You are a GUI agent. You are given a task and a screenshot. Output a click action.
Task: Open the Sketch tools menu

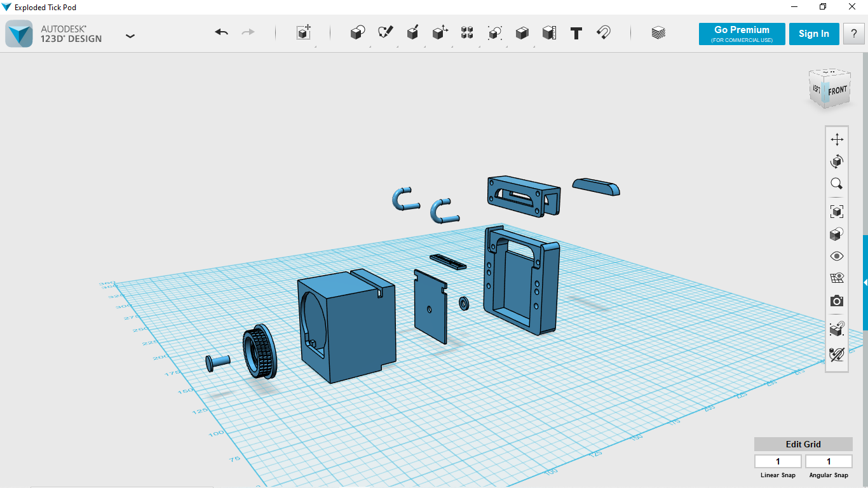coord(385,33)
